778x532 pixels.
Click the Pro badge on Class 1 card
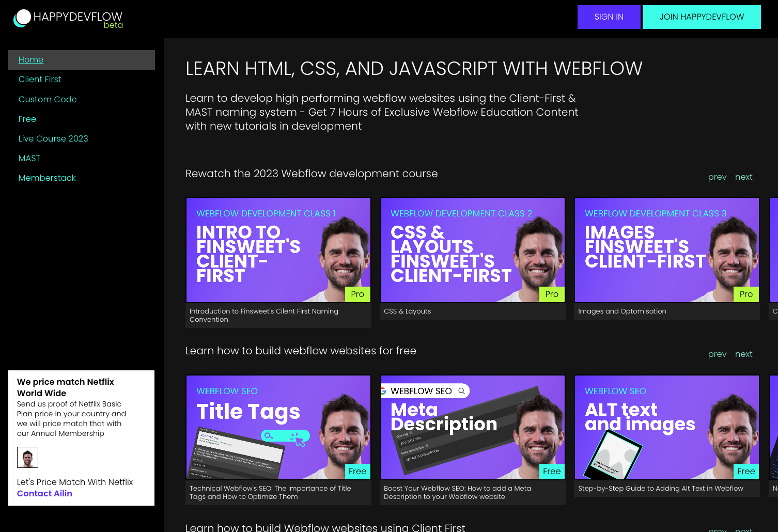[357, 294]
